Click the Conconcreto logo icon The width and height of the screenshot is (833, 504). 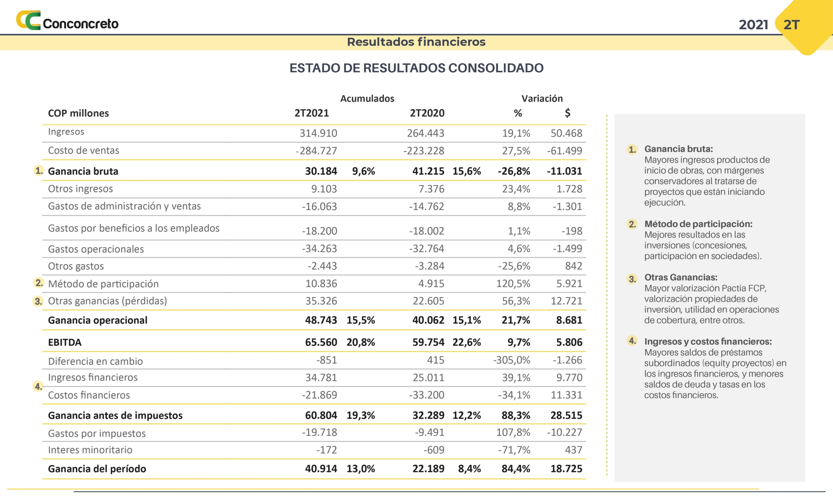[28, 20]
